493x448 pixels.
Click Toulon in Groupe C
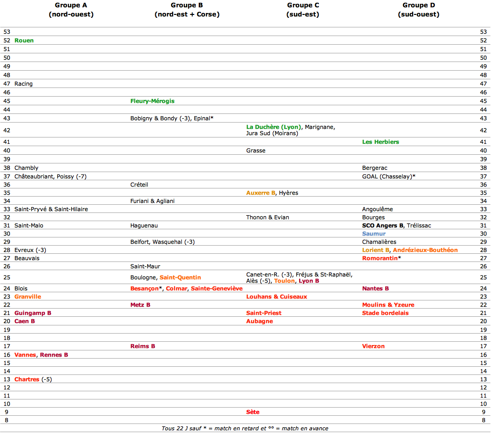point(284,281)
